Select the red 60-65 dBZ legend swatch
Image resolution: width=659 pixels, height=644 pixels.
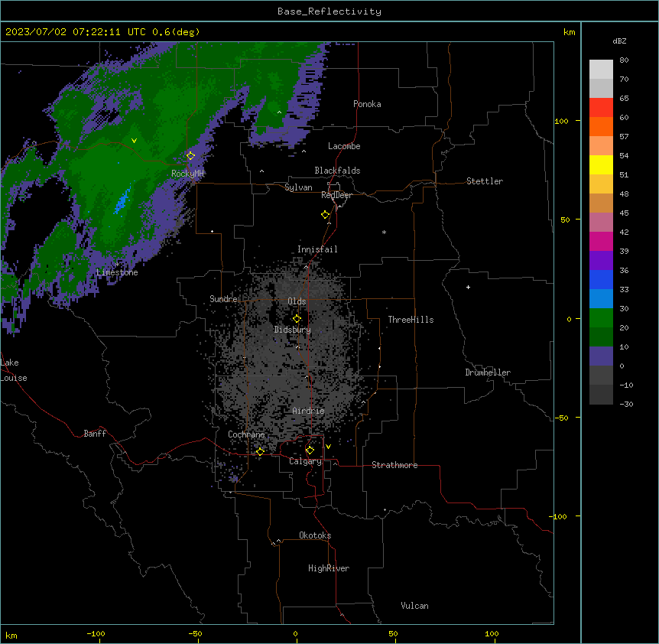[601, 107]
